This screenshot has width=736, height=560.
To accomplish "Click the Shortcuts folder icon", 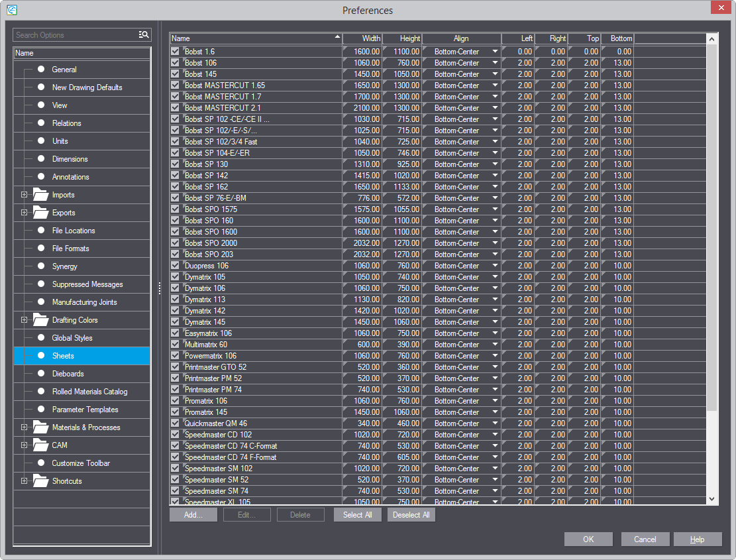I will [x=41, y=481].
